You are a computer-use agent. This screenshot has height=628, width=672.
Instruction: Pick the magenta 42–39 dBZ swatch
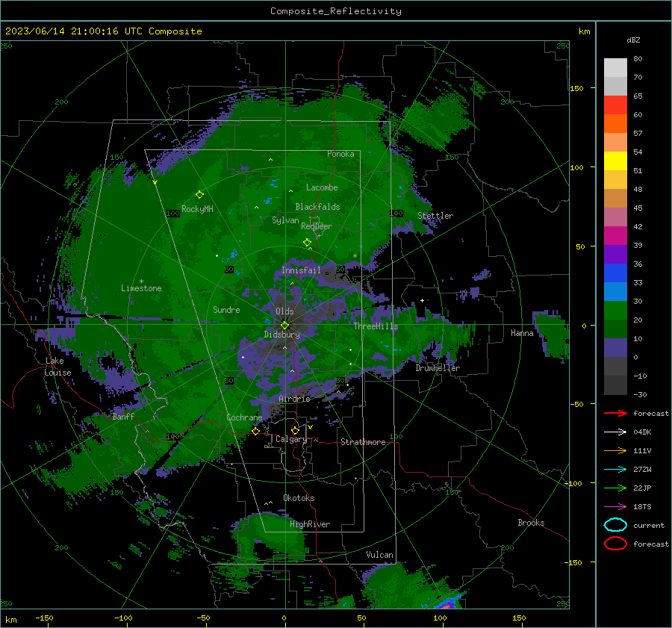pyautogui.click(x=615, y=236)
